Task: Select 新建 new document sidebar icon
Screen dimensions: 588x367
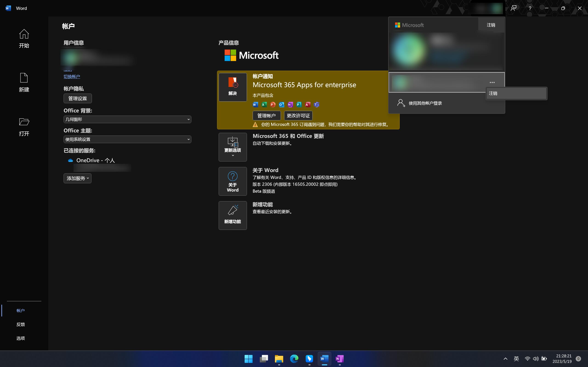Action: (x=24, y=83)
